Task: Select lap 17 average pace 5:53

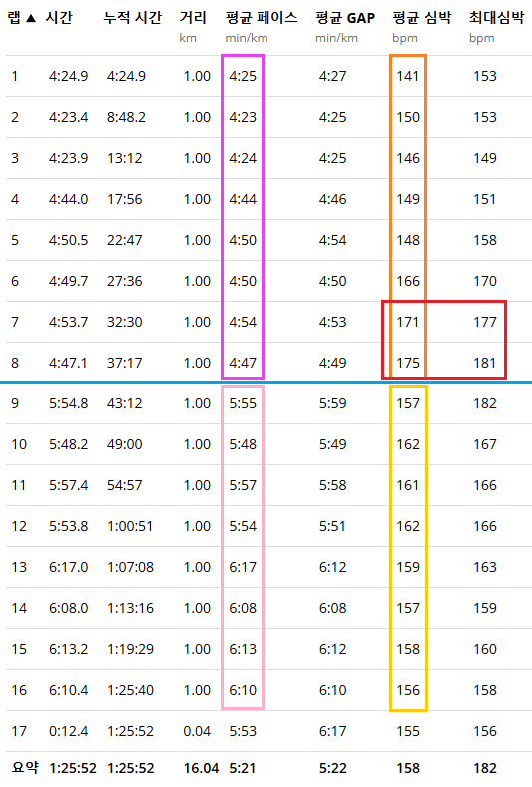Action: pyautogui.click(x=243, y=731)
